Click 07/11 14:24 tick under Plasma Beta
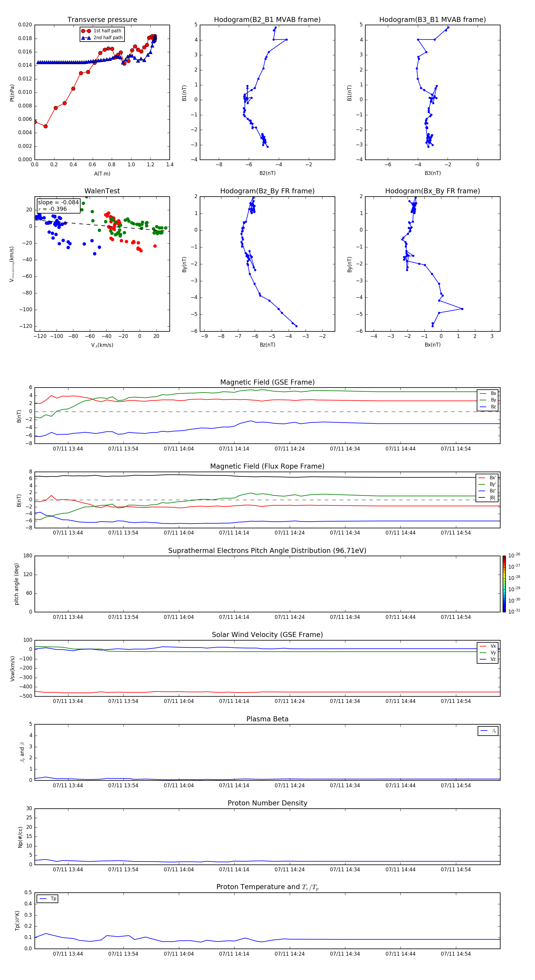 (x=289, y=785)
